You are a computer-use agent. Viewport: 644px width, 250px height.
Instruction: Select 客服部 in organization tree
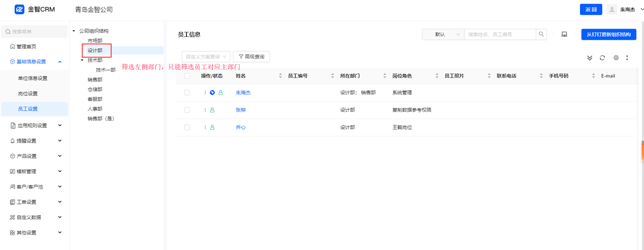point(95,99)
